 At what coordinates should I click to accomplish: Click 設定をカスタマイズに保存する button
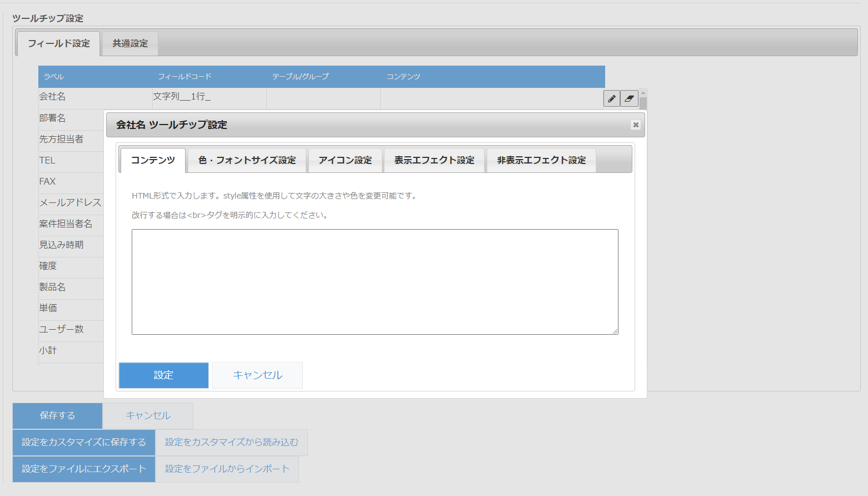point(84,442)
